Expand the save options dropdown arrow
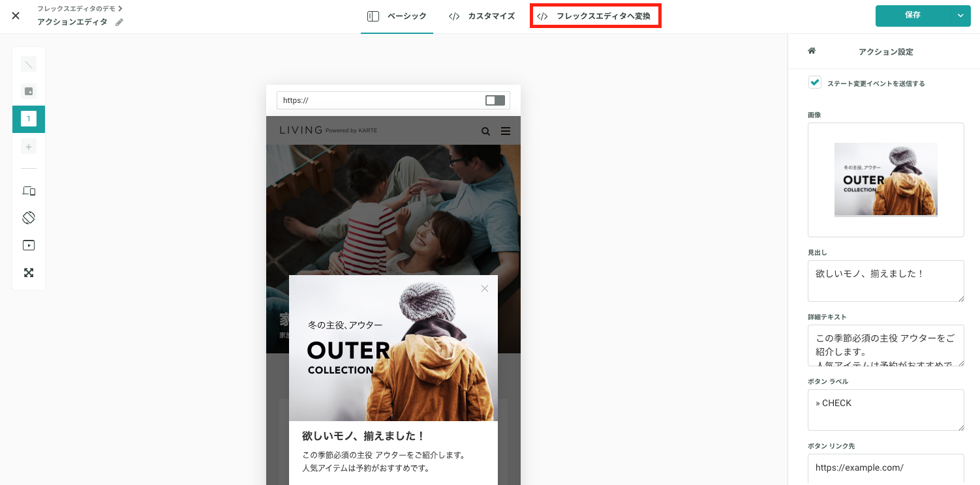The width and height of the screenshot is (980, 485). coord(960,16)
